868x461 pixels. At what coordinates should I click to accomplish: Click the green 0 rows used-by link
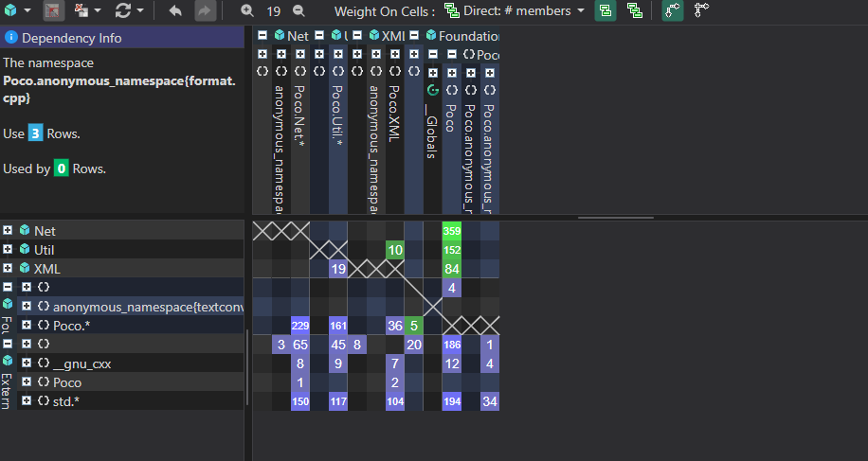(x=61, y=168)
